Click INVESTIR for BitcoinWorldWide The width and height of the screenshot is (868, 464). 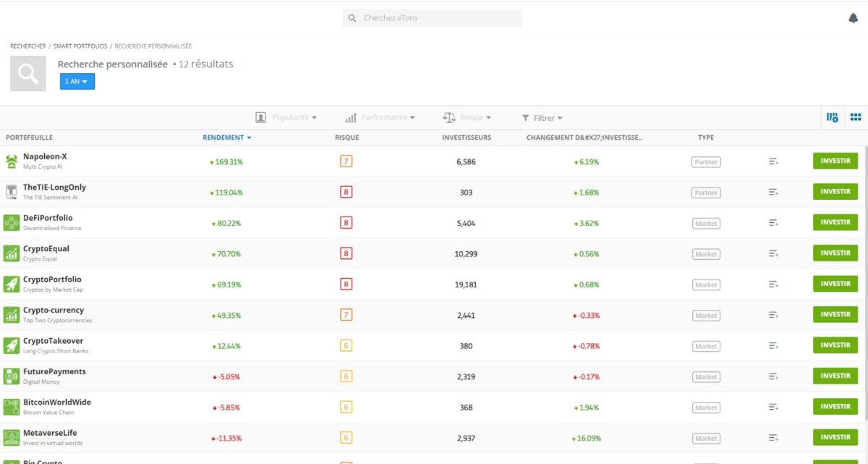coord(835,407)
